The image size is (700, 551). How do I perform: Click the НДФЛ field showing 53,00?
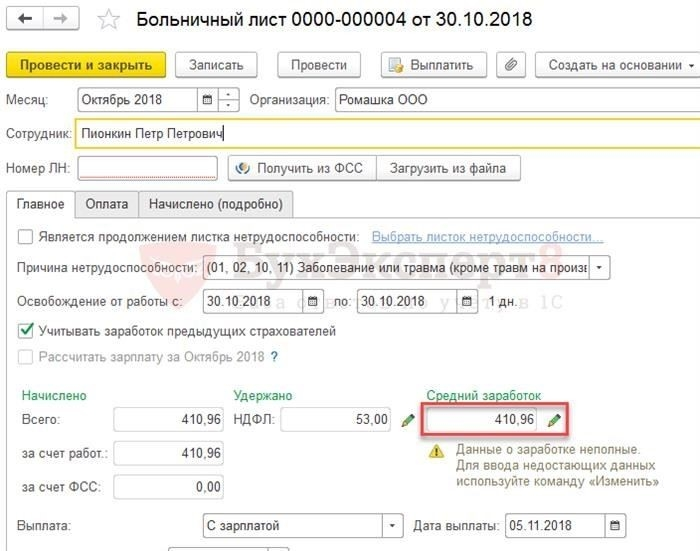point(336,420)
